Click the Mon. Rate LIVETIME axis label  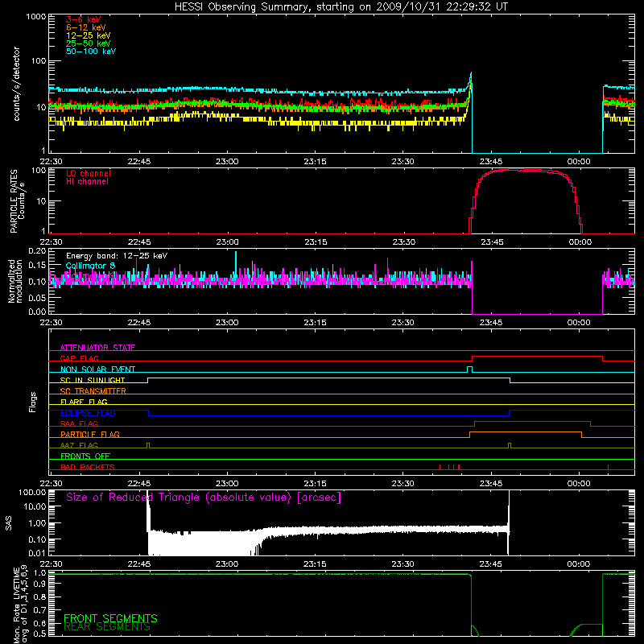(x=21, y=604)
